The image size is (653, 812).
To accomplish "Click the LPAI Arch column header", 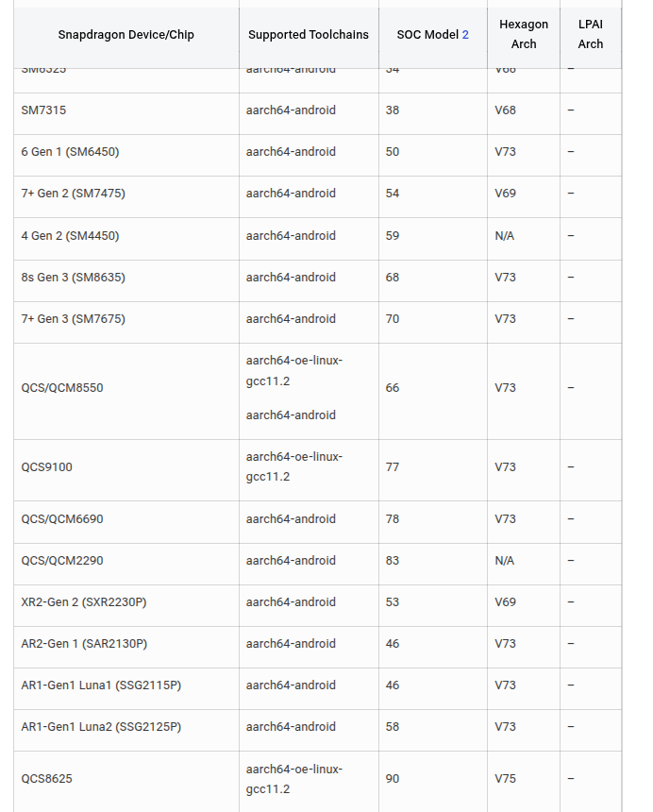I will (591, 34).
